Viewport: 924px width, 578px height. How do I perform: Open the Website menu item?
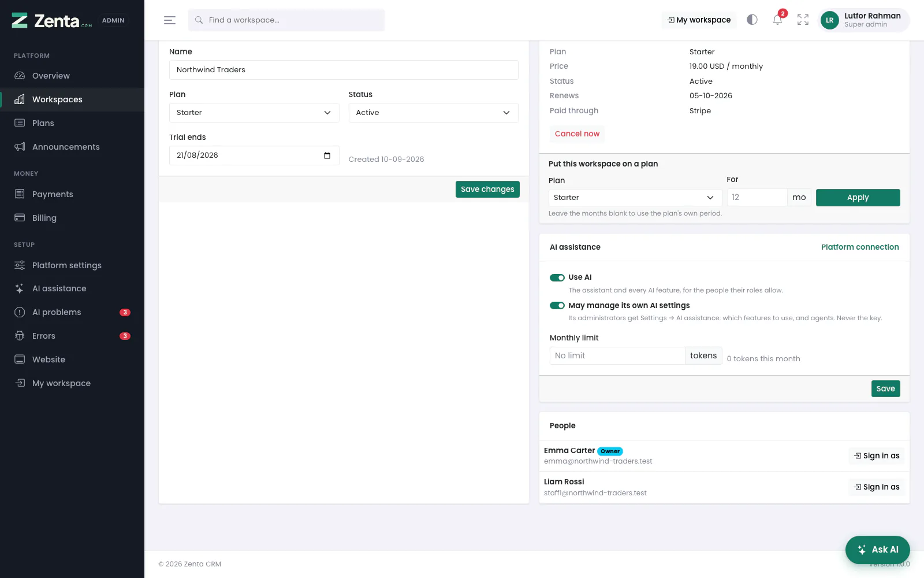[x=72, y=360]
